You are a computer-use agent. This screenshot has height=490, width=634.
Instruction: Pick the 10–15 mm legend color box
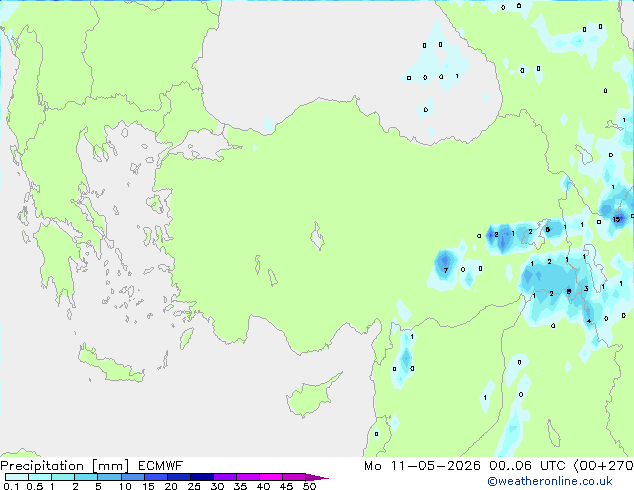(132, 477)
